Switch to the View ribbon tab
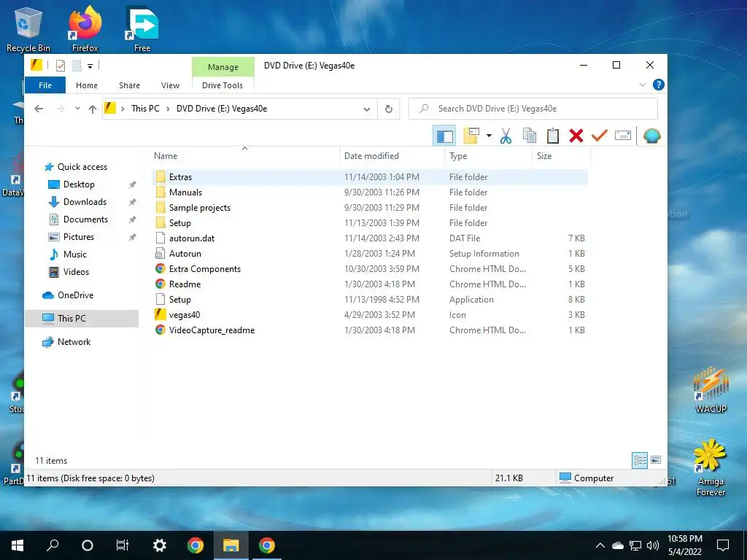This screenshot has width=747, height=560. point(170,85)
